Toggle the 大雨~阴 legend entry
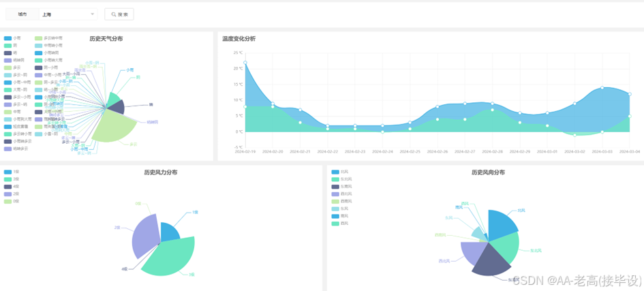 pos(16,89)
